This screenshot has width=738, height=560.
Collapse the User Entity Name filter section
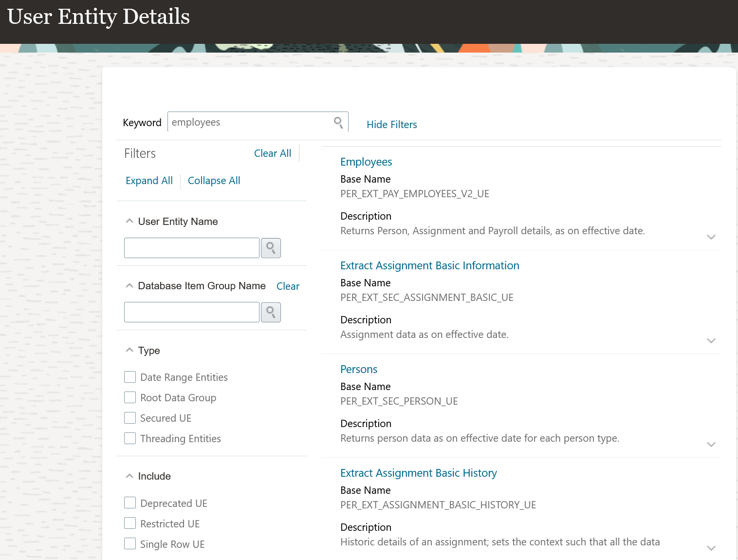129,221
